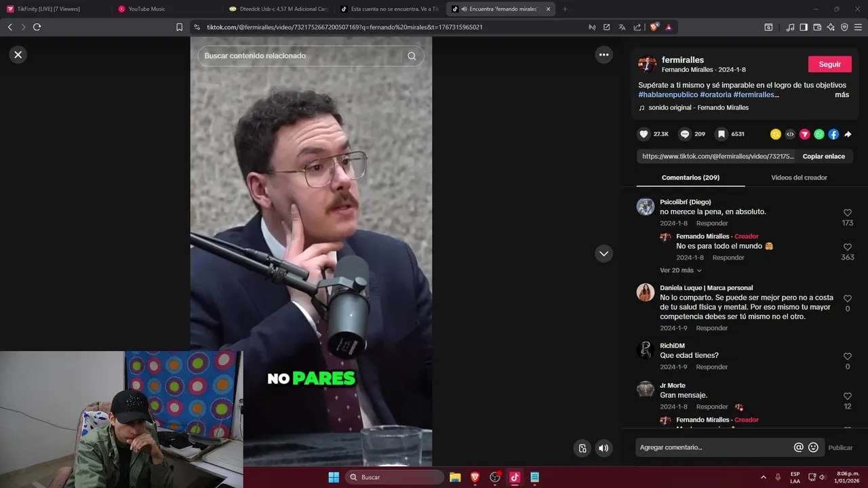
Task: Share video to Facebook
Action: (x=833, y=134)
